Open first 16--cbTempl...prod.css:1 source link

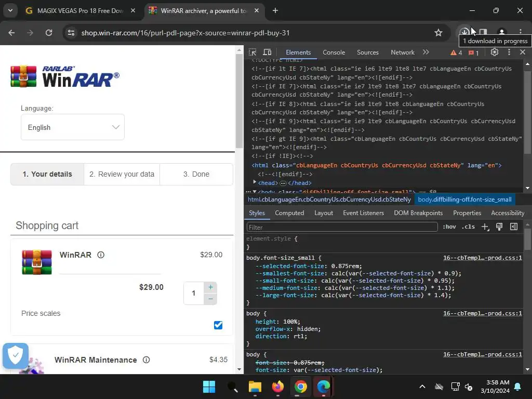pos(483,258)
